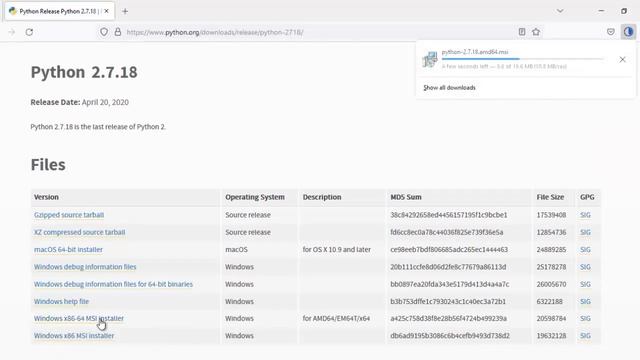Screen dimensions: 640x360
Task: Select the Python Release Python 2.7.18 tab
Action: coord(60,11)
